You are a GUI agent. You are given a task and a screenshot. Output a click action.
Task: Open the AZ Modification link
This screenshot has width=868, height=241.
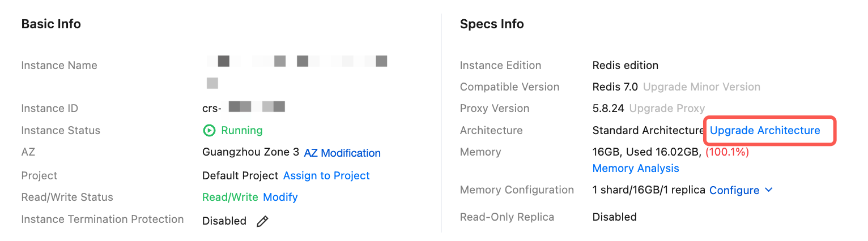coord(342,153)
